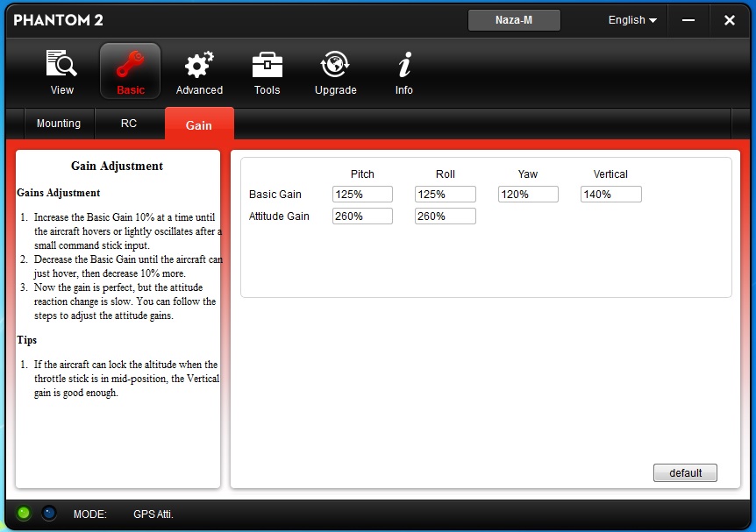The width and height of the screenshot is (756, 532).
Task: Edit the Attitude Gain Pitch field
Action: tap(362, 216)
